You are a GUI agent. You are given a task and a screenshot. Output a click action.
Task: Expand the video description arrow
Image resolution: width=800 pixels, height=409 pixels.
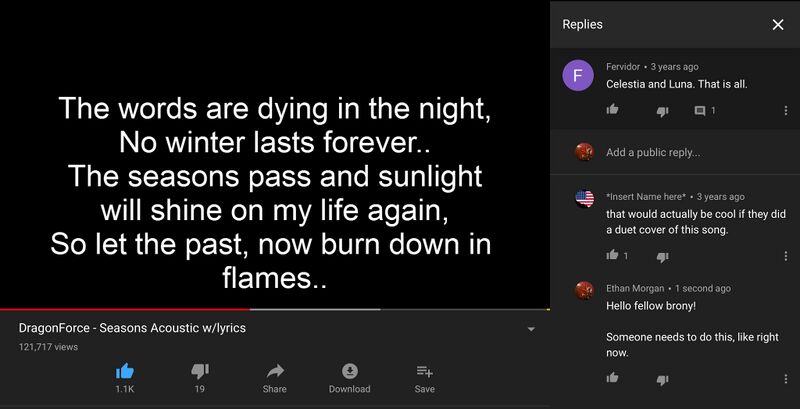pos(531,329)
